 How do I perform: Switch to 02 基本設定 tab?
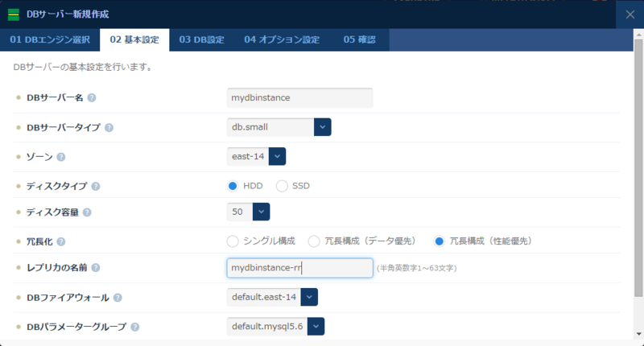pos(134,39)
